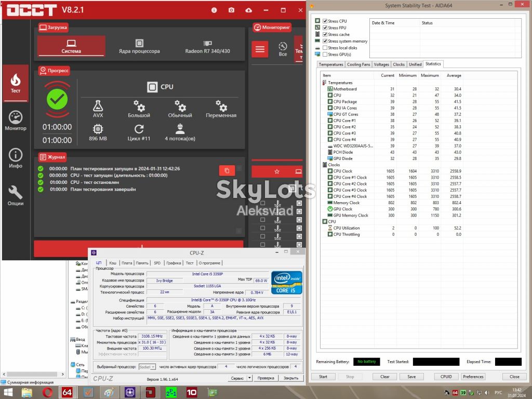Switch to the Temperatures tab in AIDA64
Viewport: 532px width, 399px height.
pos(331,64)
